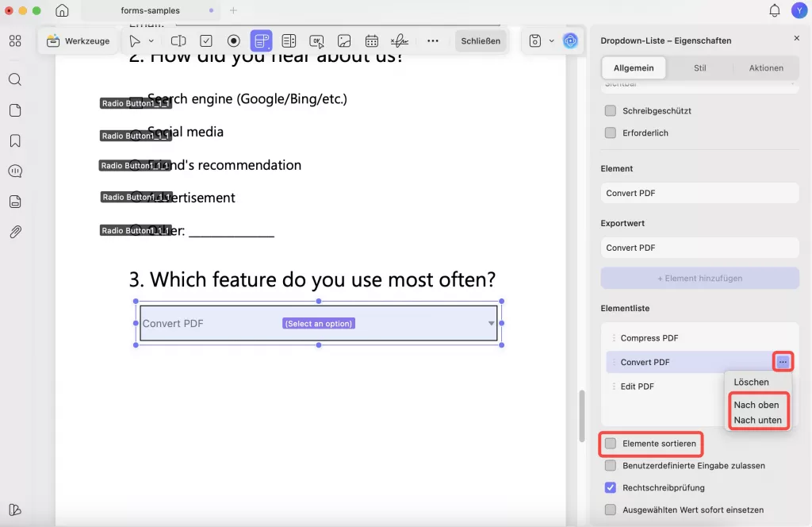Open the search icon in left sidebar
This screenshot has width=812, height=527.
click(x=15, y=79)
